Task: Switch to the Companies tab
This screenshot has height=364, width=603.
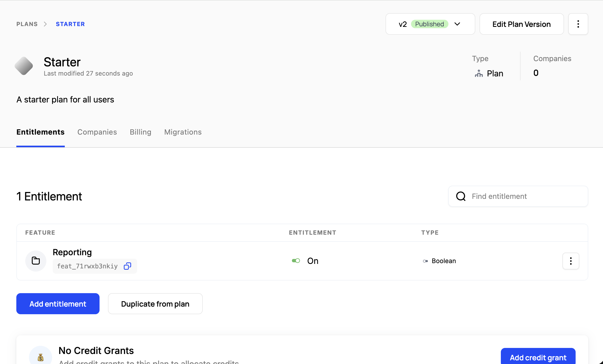Action: point(97,132)
